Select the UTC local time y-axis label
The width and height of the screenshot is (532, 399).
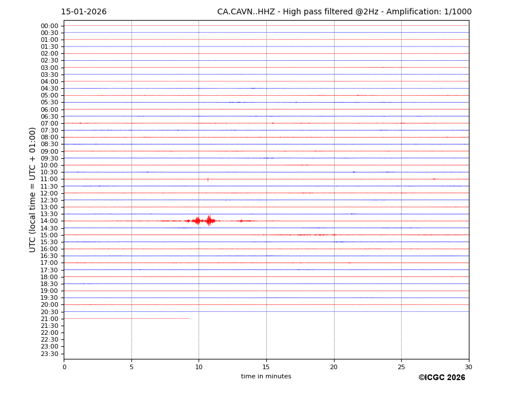pos(33,190)
